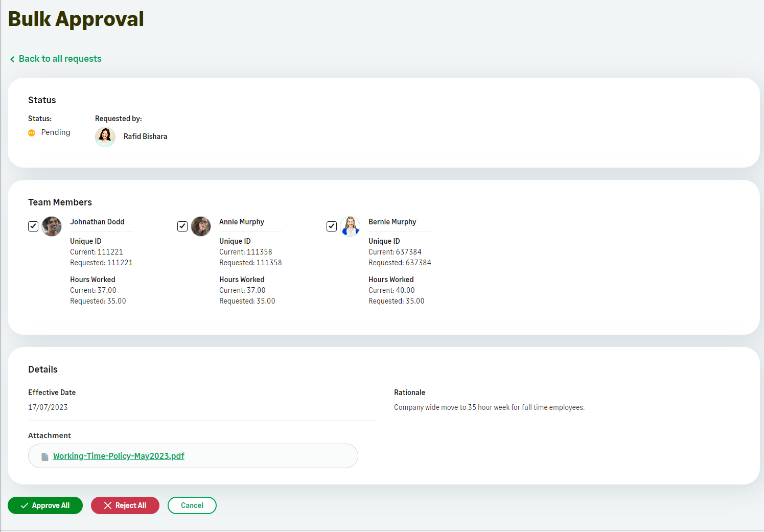
Task: Click Johnathan Dodd's profile photo
Action: pyautogui.click(x=52, y=226)
